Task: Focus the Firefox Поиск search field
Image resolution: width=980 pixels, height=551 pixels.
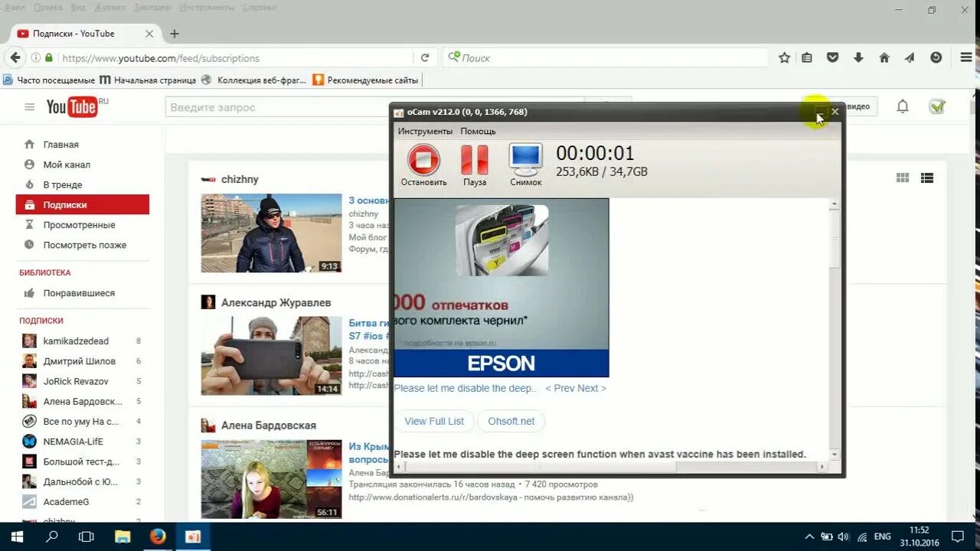Action: pos(606,58)
